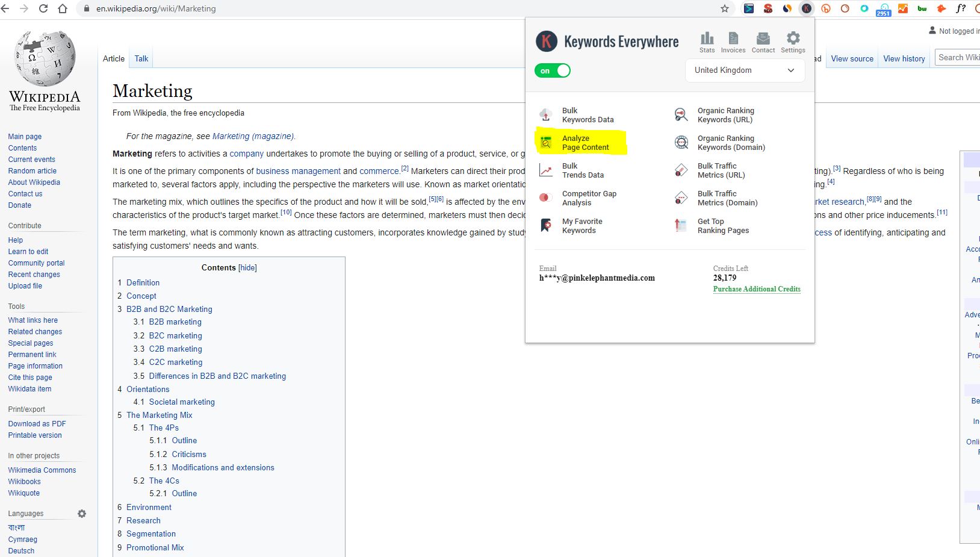The image size is (980, 557).
Task: Open the Wikidata item link
Action: [29, 389]
